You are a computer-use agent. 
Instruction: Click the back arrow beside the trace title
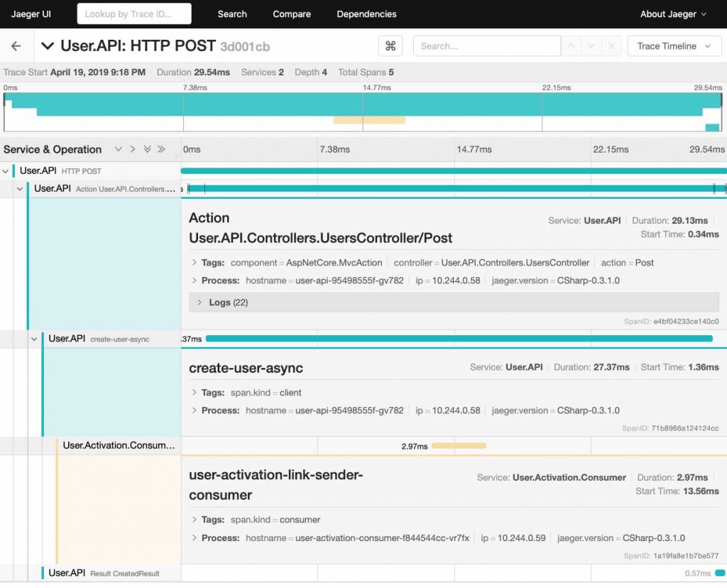click(x=16, y=46)
